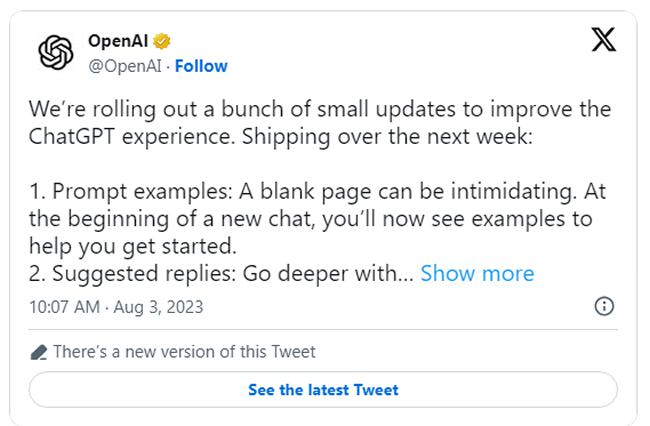This screenshot has width=650, height=426.
Task: Click the @OpenAI handle
Action: [126, 66]
